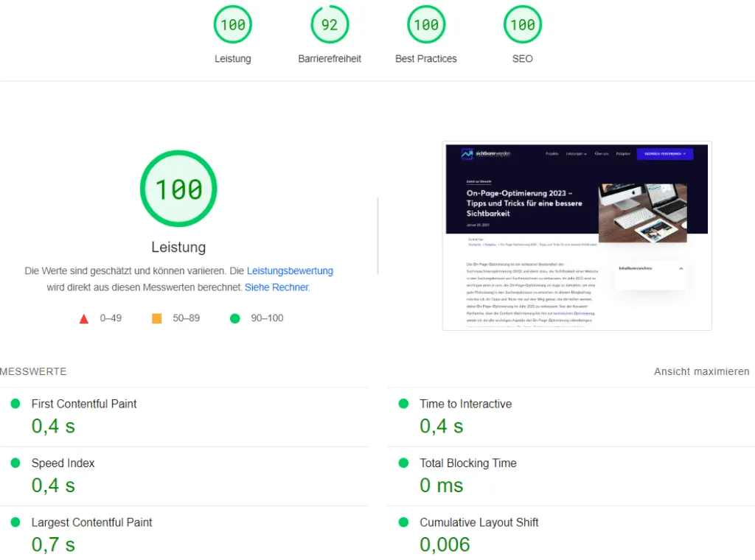Image resolution: width=755 pixels, height=560 pixels.
Task: Click the Leistung heading below the big gauge
Action: (x=178, y=247)
